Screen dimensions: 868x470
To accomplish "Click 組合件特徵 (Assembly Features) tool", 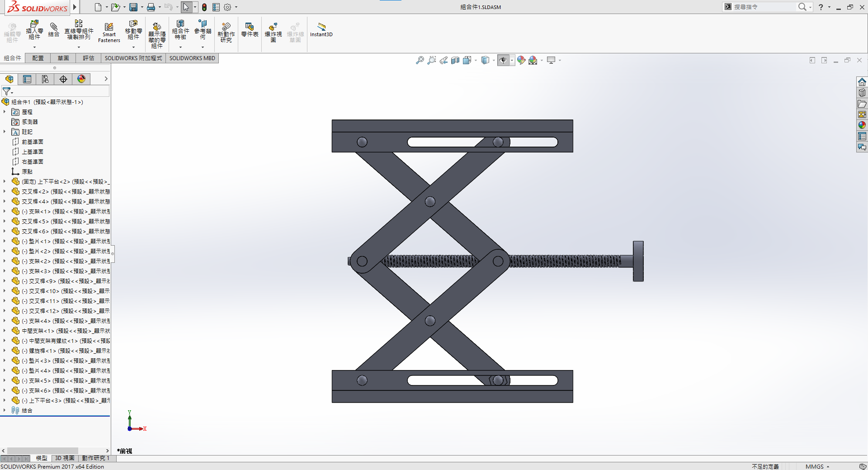I will [180, 30].
